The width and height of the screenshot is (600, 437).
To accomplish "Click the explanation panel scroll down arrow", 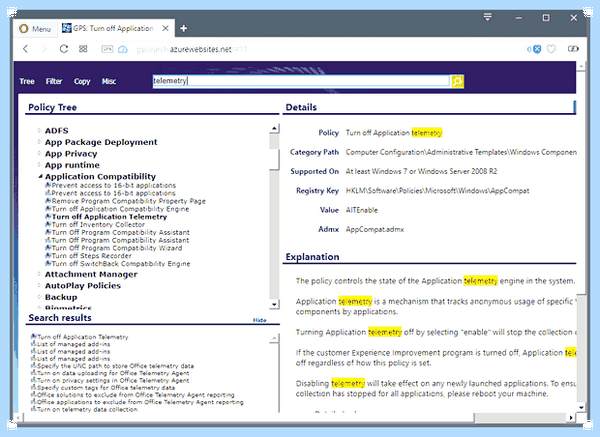I will (581, 407).
